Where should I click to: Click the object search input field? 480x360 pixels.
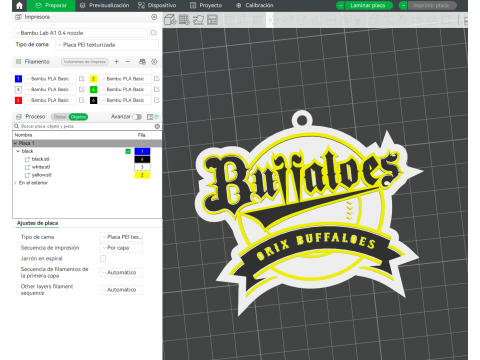[x=87, y=126]
